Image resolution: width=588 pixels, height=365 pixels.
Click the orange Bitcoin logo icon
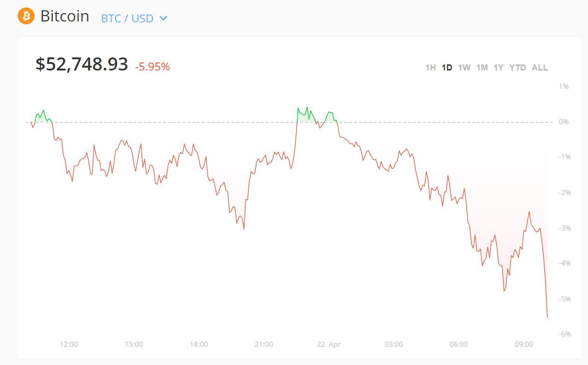[26, 16]
